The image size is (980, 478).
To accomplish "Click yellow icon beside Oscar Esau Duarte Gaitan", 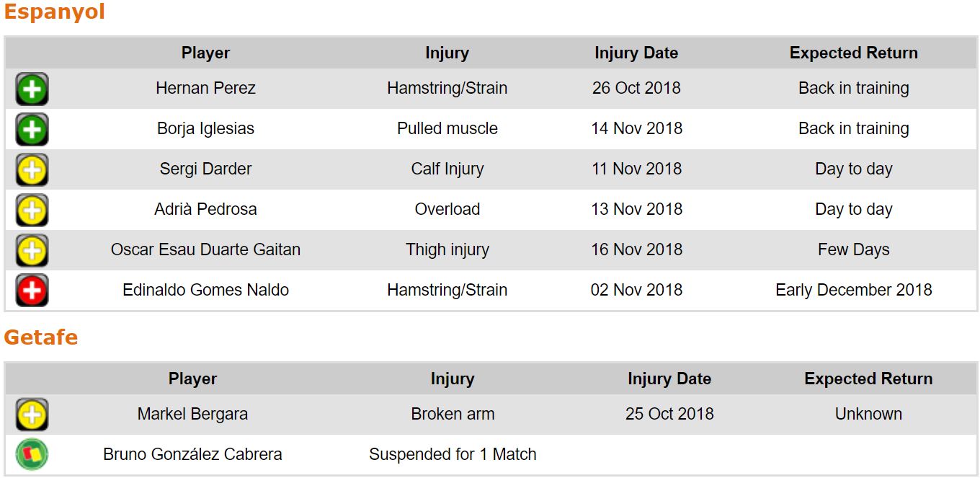I will pyautogui.click(x=32, y=251).
